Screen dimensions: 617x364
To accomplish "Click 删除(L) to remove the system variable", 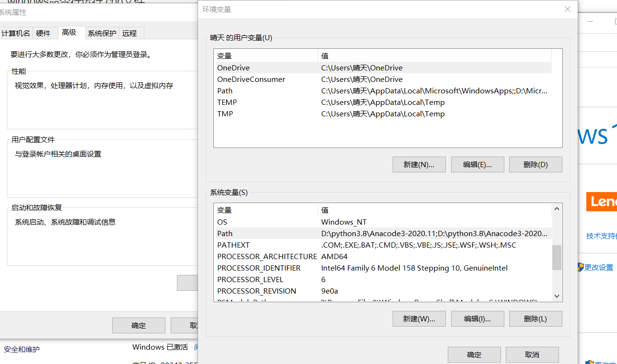I will (x=535, y=318).
